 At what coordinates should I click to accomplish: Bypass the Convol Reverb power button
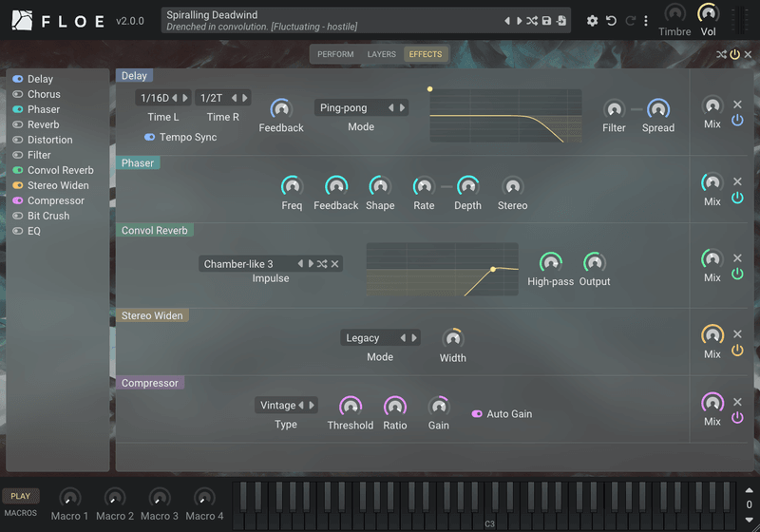coord(737,274)
